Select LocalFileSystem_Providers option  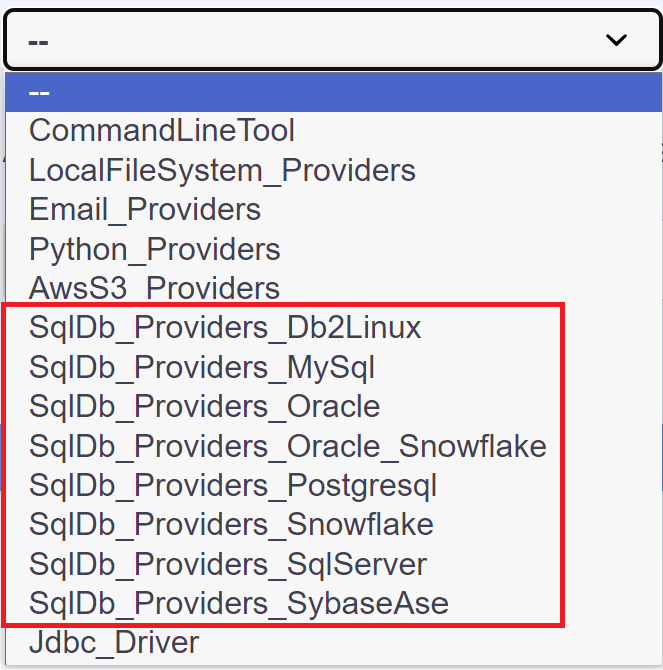point(222,170)
